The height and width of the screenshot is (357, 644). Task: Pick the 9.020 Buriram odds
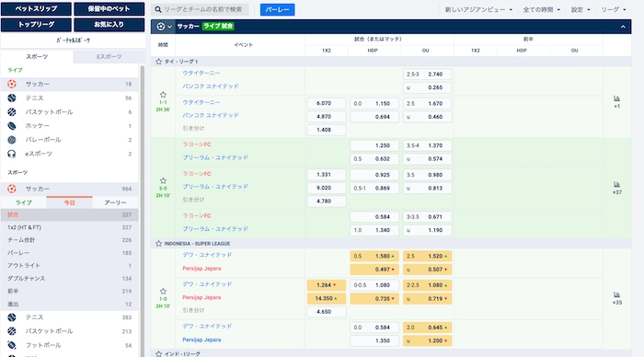coord(327,188)
